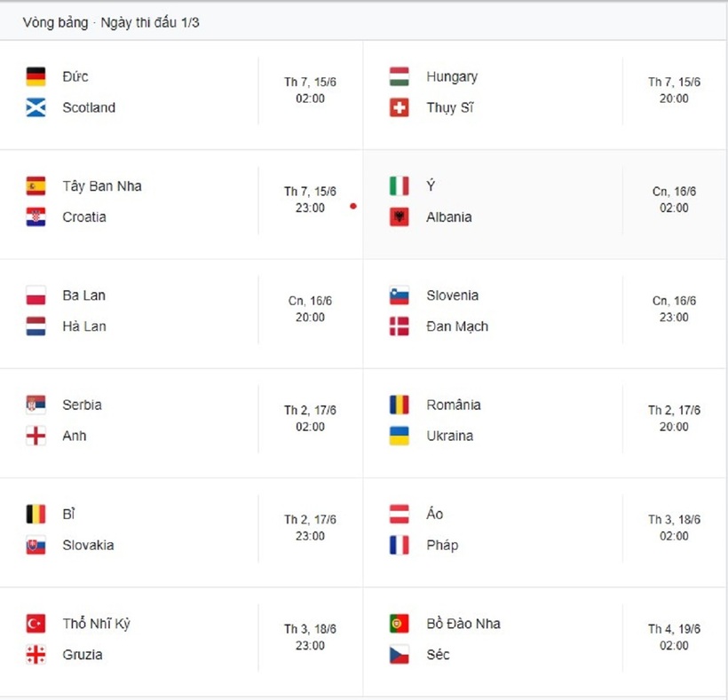Screen dimensions: 728x700
Task: Select the Ý vs Albania match card
Action: (x=544, y=204)
